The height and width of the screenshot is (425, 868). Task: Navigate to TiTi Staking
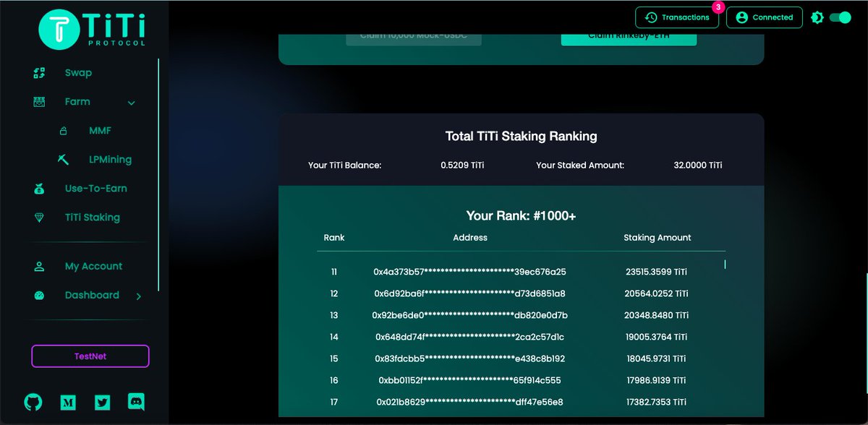point(92,218)
